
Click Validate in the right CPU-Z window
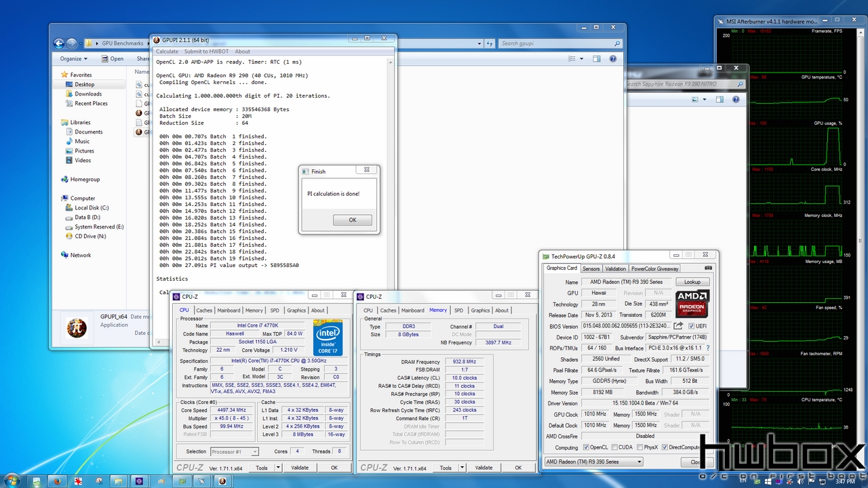tap(484, 468)
